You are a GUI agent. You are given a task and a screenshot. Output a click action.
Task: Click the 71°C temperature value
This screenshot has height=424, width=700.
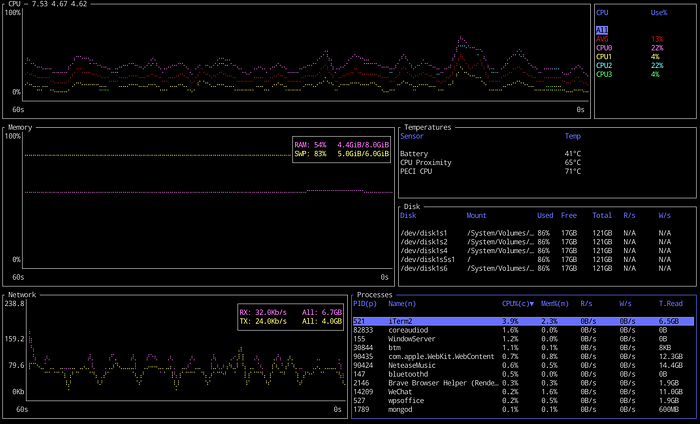pyautogui.click(x=573, y=171)
